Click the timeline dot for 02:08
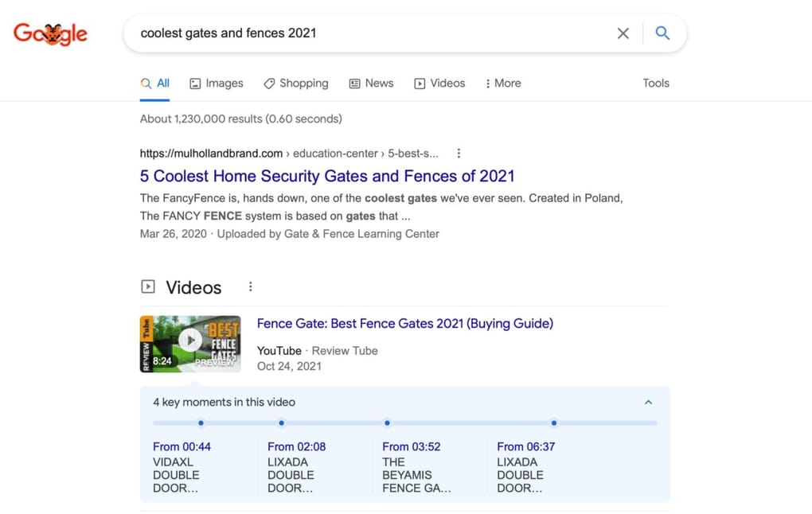The height and width of the screenshot is (514, 812). click(281, 423)
